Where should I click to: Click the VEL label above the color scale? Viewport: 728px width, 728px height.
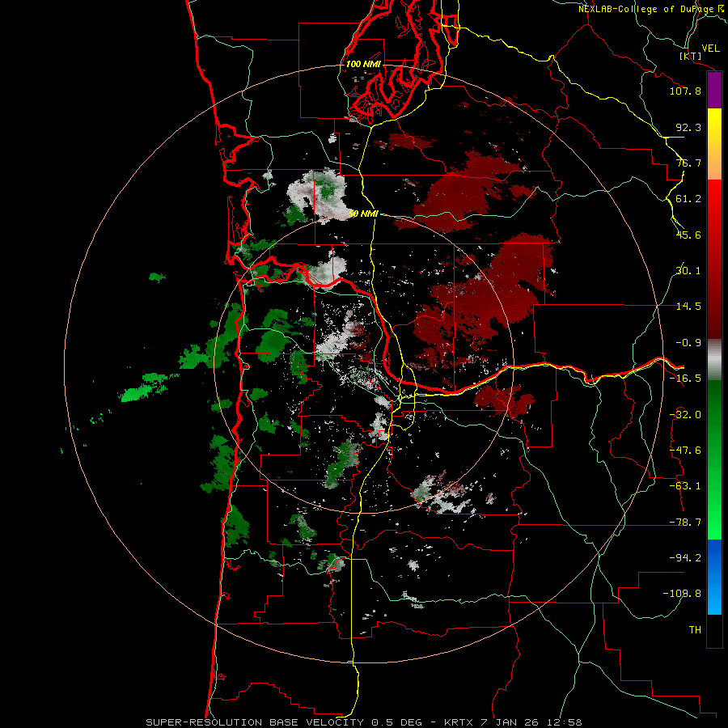click(710, 49)
